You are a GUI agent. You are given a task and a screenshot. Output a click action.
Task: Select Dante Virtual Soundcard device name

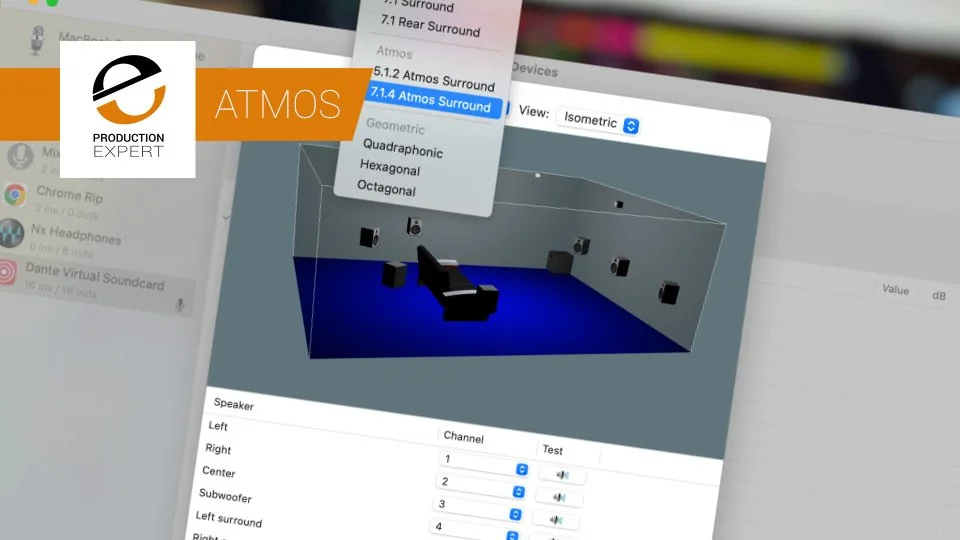pyautogui.click(x=95, y=276)
